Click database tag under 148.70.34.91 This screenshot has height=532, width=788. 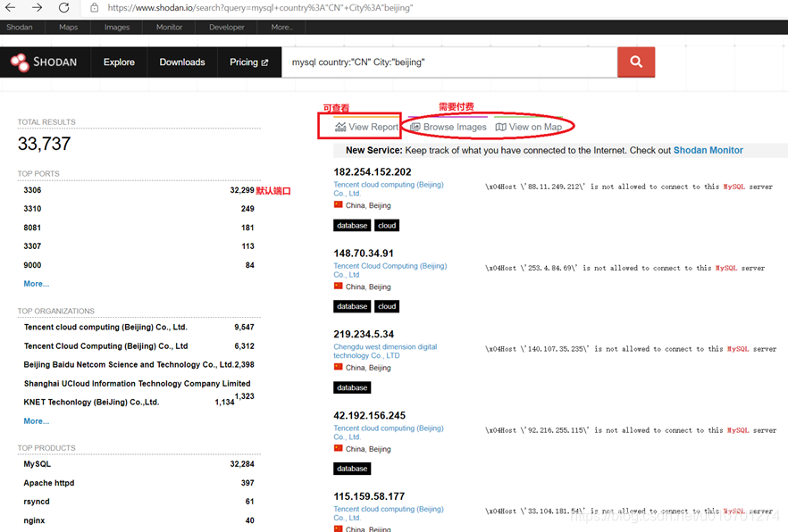[x=352, y=306]
